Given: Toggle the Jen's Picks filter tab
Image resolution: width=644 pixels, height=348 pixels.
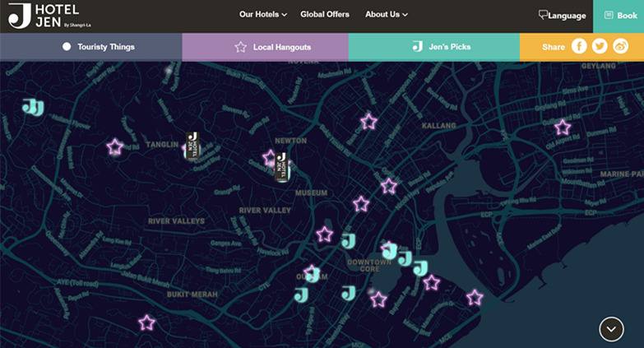Looking at the screenshot, I should tap(433, 47).
